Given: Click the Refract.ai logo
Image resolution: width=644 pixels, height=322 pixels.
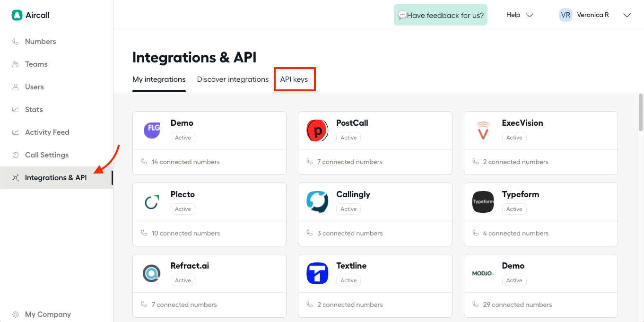Looking at the screenshot, I should pyautogui.click(x=152, y=273).
